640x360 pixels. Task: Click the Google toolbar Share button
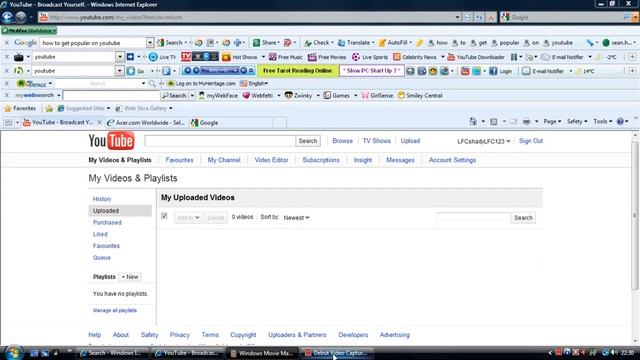pos(265,42)
